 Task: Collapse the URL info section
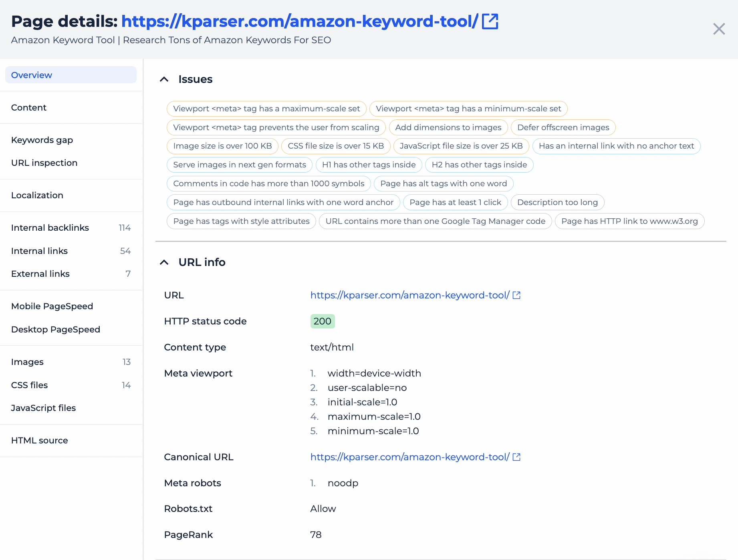tap(164, 262)
